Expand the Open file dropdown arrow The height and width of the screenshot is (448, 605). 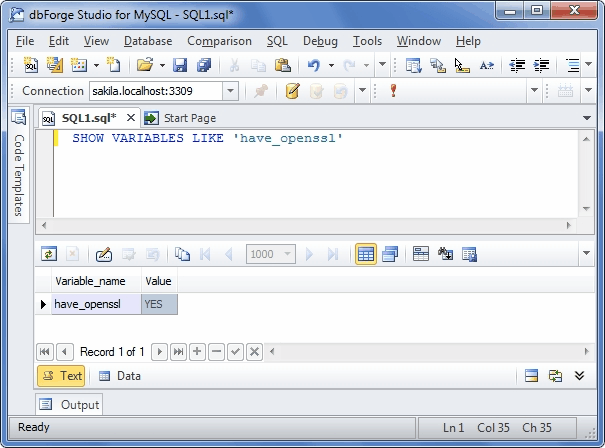(x=162, y=65)
